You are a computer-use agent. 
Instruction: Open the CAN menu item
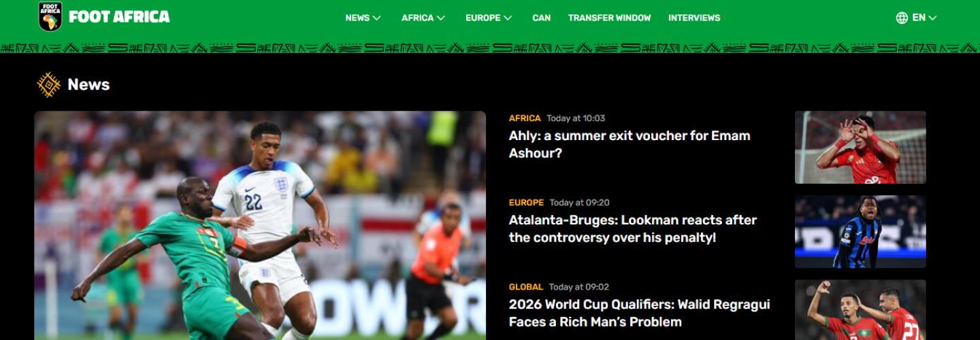tap(541, 18)
